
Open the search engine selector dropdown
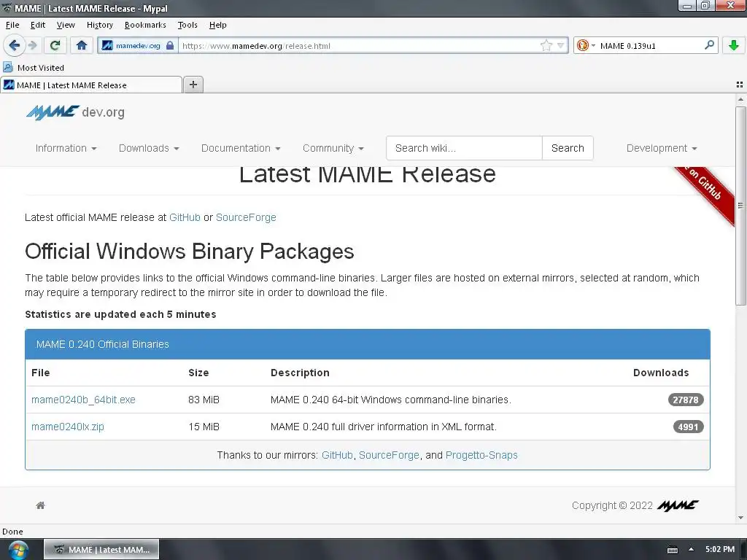click(x=586, y=46)
